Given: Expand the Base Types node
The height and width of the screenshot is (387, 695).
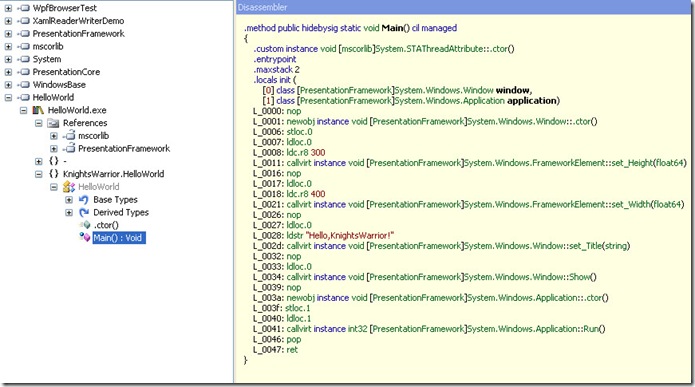Looking at the screenshot, I should 69,199.
